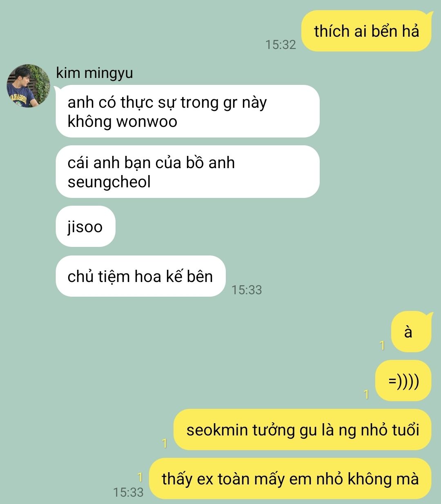Tap the 'chủ tiệm hoa kế bên' bubble
The image size is (441, 504).
pyautogui.click(x=140, y=276)
